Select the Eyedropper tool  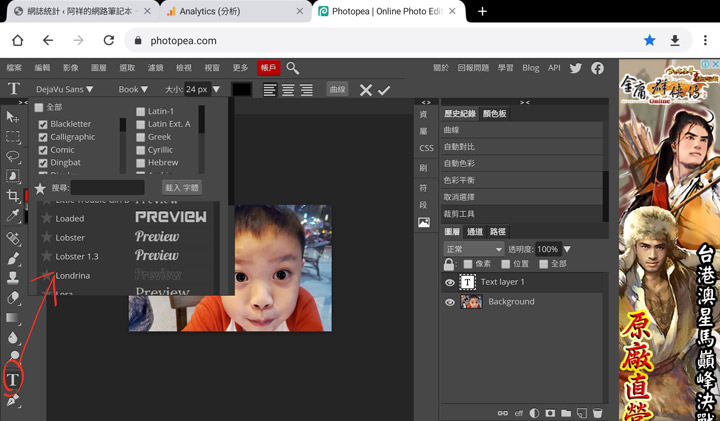point(13,216)
